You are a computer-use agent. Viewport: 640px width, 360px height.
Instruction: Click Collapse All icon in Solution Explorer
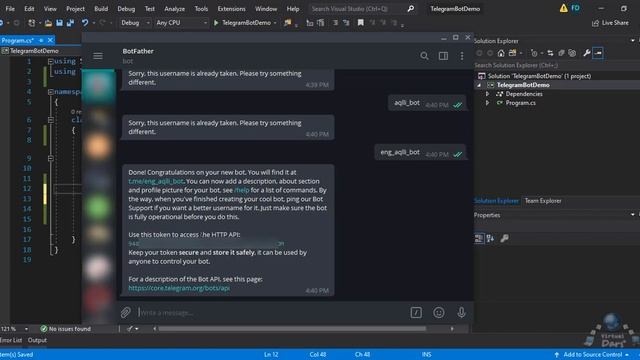[562, 53]
